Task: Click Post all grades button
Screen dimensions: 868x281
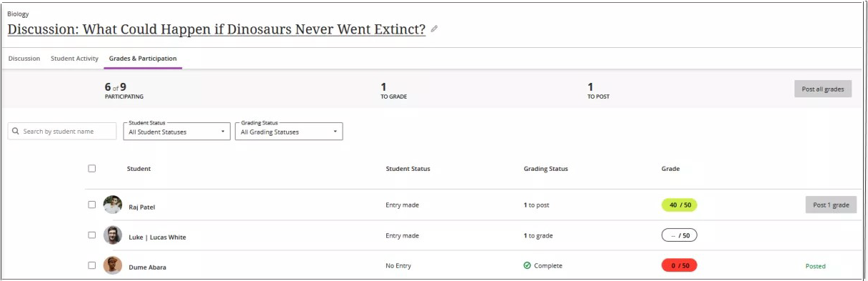Action: [823, 89]
